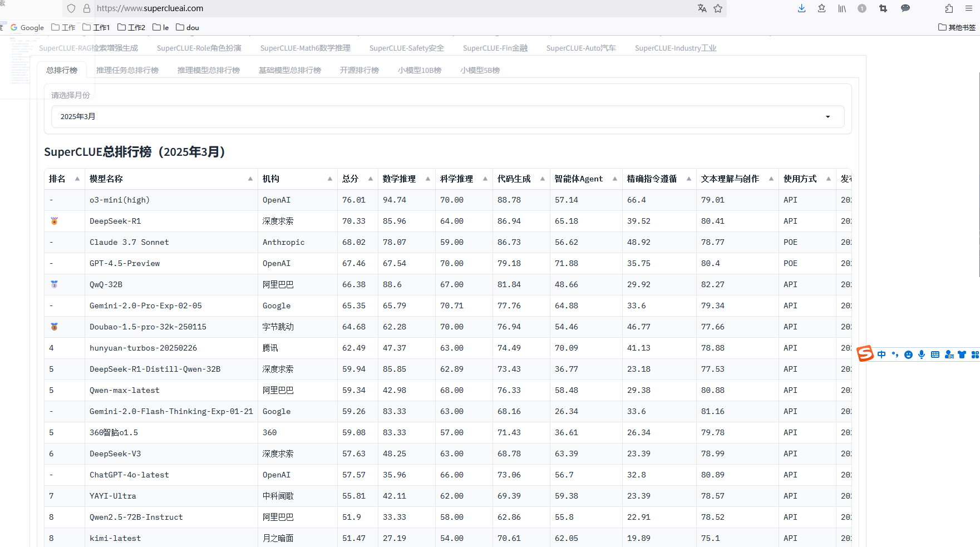Toggle Chinese/English mode on Sogou toolbar
Image resolution: width=980 pixels, height=547 pixels.
[881, 354]
